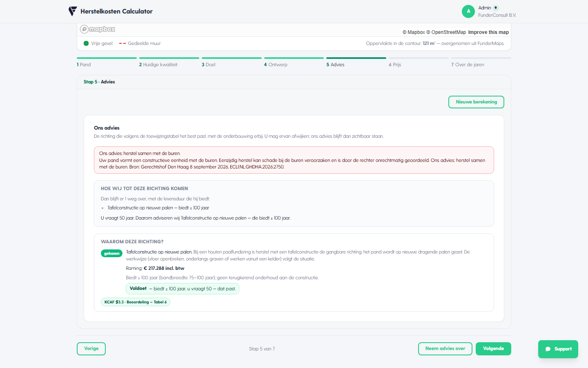Viewport: 588px width, 368px height.
Task: Continue with the Volgende button
Action: pyautogui.click(x=493, y=349)
